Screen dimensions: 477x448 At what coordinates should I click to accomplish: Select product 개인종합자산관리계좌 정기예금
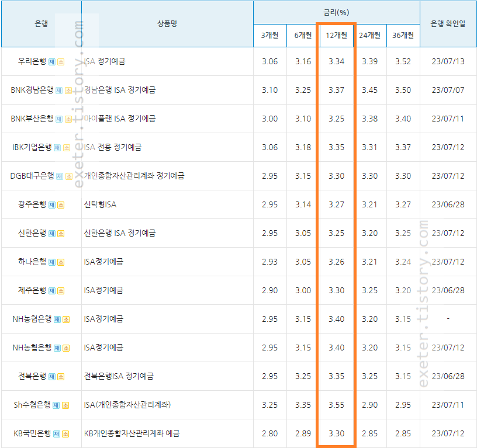pyautogui.click(x=134, y=176)
